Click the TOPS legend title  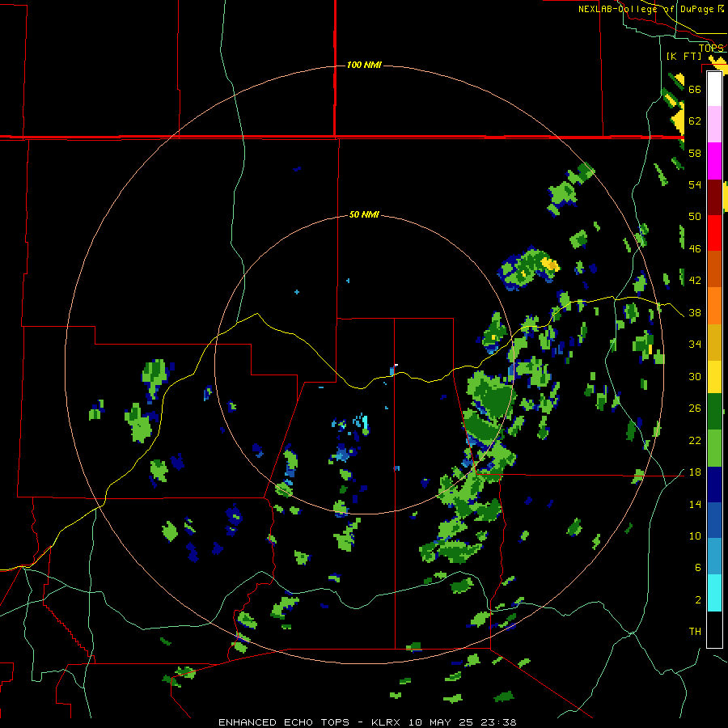[x=711, y=48]
